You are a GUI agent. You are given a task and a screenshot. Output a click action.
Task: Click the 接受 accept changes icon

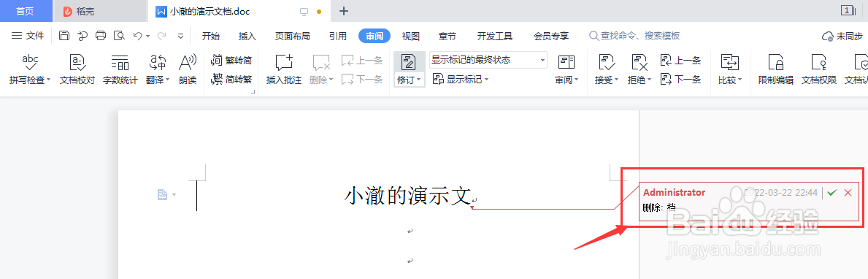tap(607, 62)
